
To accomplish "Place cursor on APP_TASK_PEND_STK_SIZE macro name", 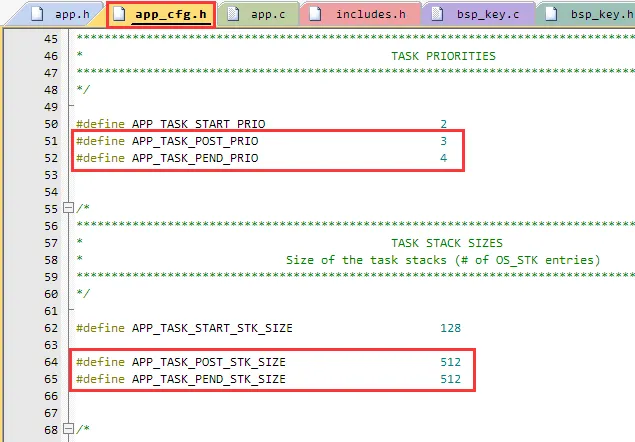I will click(208, 379).
